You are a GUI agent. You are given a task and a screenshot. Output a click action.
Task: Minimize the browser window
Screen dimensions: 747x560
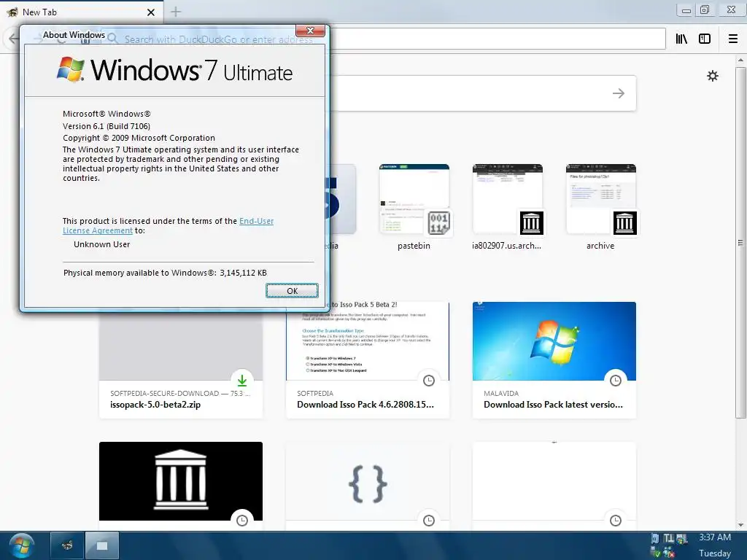click(686, 10)
